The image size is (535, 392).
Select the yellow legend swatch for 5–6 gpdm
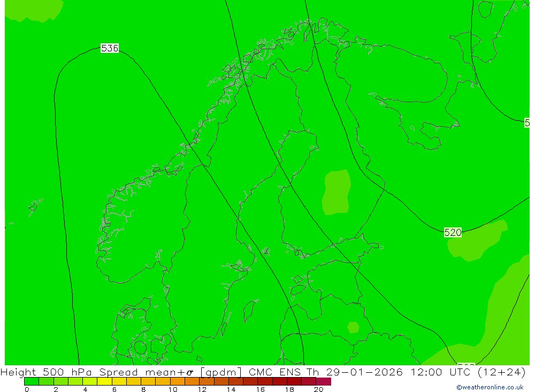[104, 381]
